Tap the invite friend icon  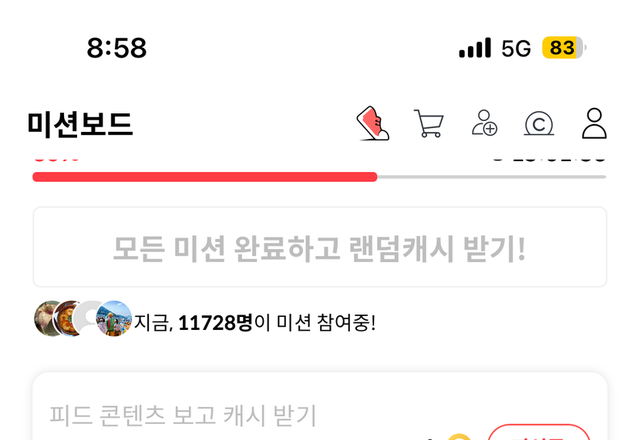point(484,123)
